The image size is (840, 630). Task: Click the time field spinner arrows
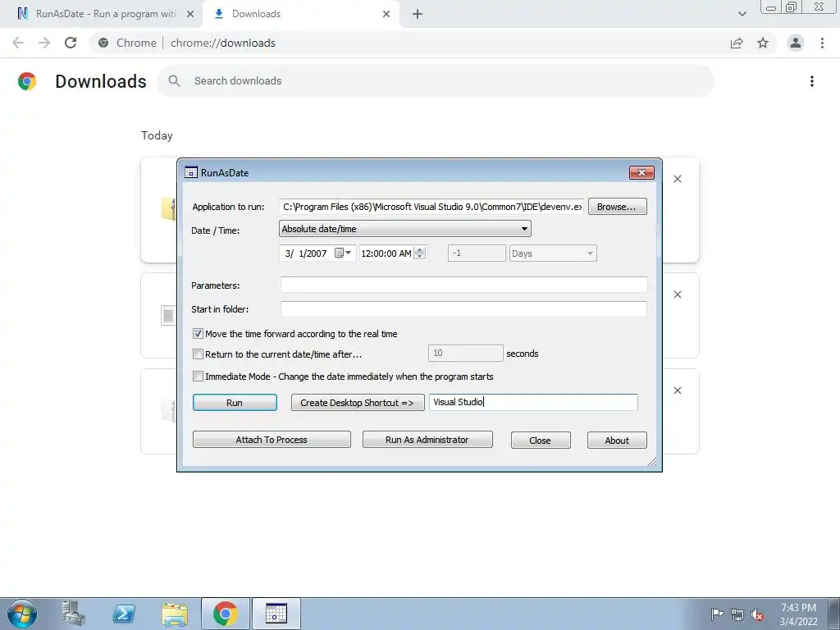pyautogui.click(x=420, y=253)
